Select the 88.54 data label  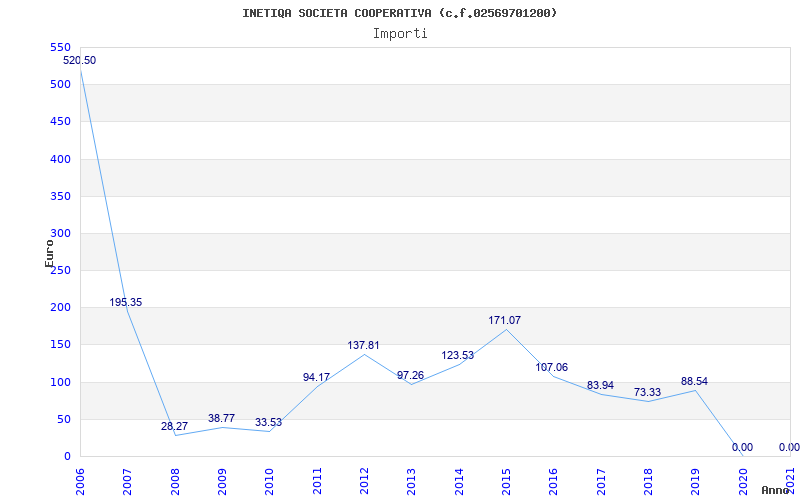694,382
